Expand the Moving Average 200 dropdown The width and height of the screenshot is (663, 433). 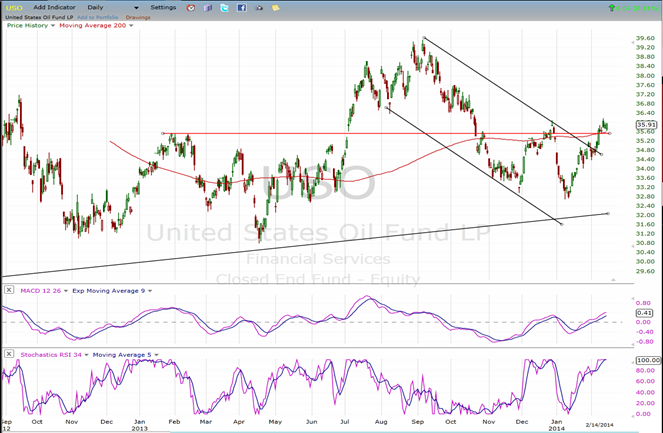pos(130,25)
